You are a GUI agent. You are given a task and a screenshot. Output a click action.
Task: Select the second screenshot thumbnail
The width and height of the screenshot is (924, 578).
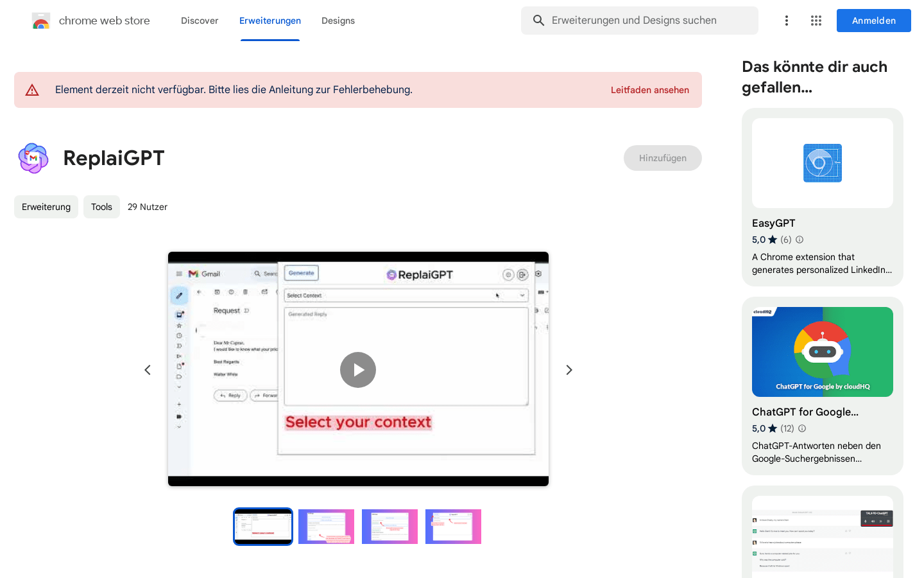326,527
